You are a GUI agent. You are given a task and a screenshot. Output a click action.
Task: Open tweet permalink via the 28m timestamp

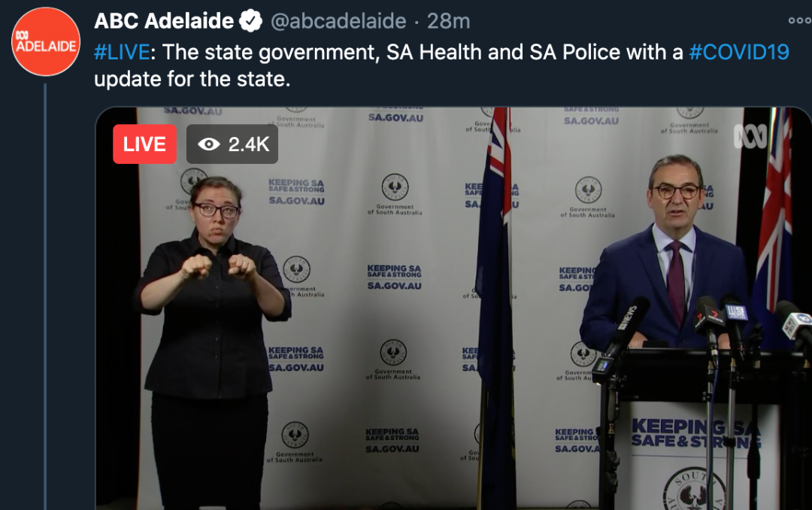(448, 21)
